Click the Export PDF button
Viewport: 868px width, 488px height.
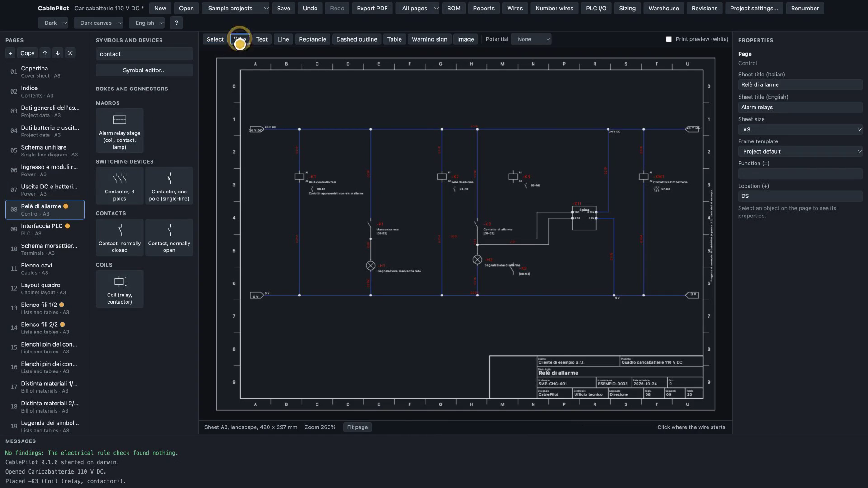pos(372,9)
